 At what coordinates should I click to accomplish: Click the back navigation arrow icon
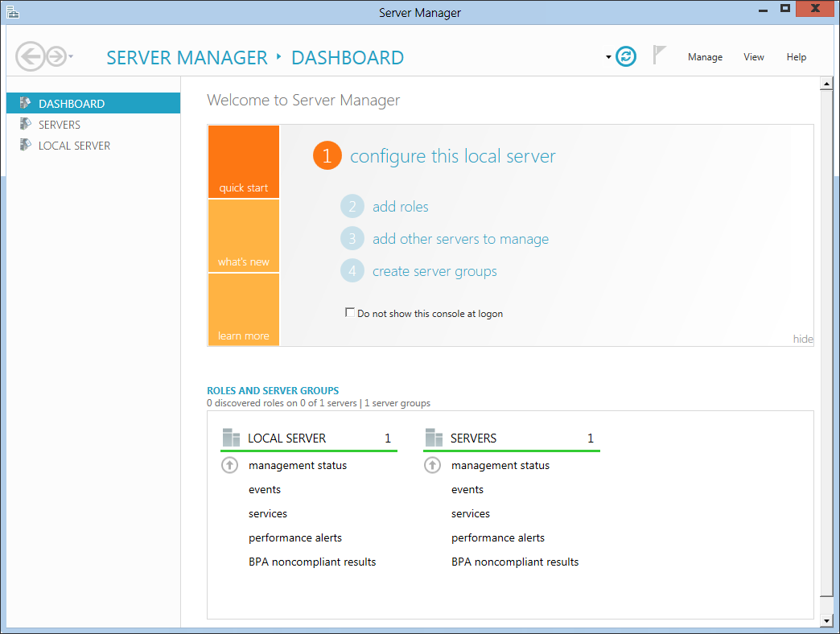pyautogui.click(x=31, y=56)
